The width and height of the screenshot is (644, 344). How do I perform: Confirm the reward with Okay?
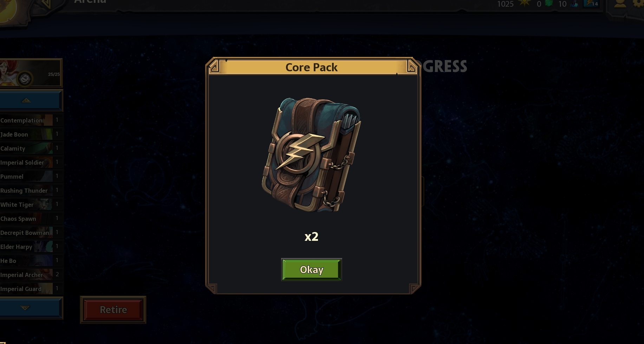click(x=311, y=270)
